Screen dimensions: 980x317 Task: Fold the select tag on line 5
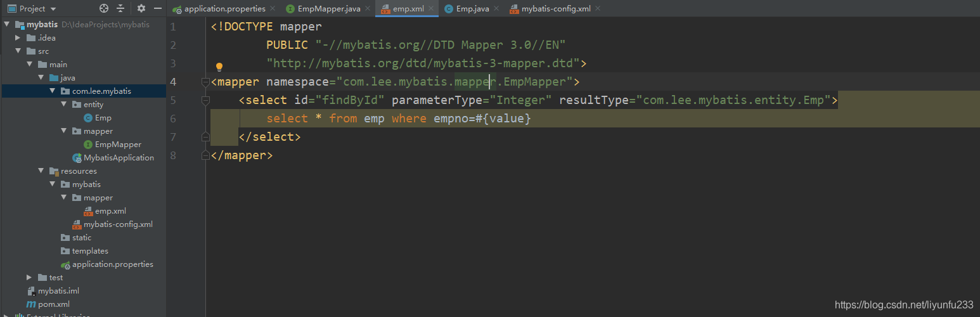pyautogui.click(x=205, y=100)
